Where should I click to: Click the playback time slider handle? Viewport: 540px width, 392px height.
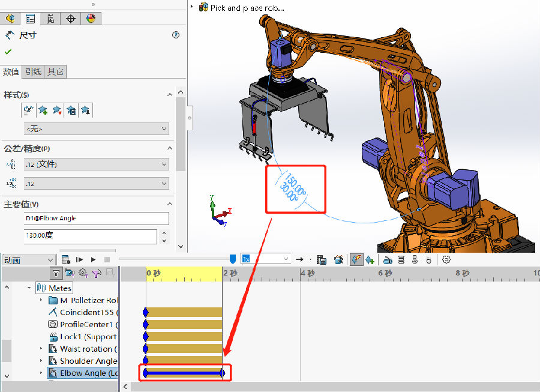coord(233,258)
